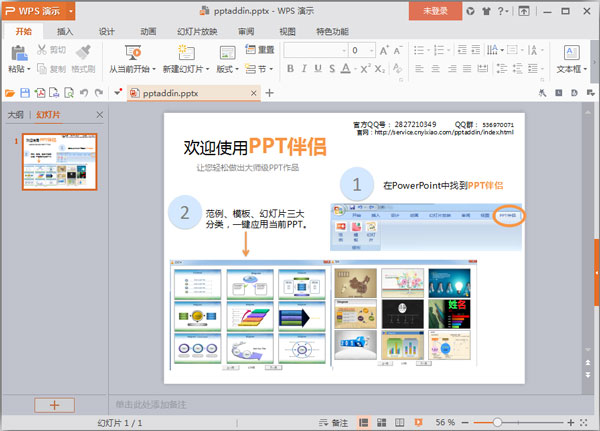Viewport: 600px width, 431px height.
Task: Click the text shadow S icon
Action: (x=332, y=69)
